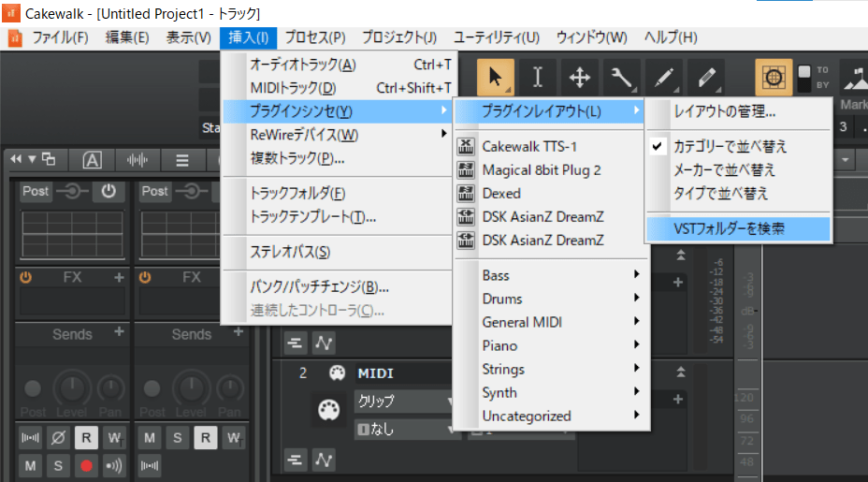The image size is (868, 482).
Task: Expand the ReWireデバイス submenu
Action: coord(337,135)
